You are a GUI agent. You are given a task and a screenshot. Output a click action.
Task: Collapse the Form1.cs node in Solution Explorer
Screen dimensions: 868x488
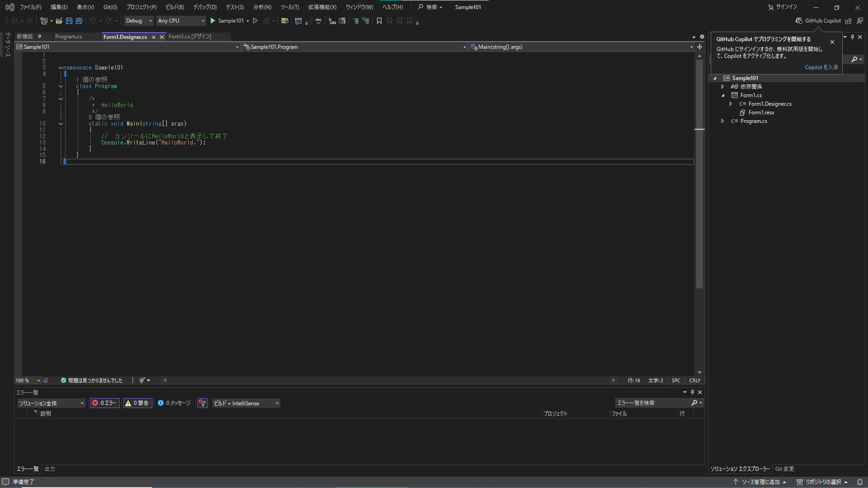coord(722,95)
